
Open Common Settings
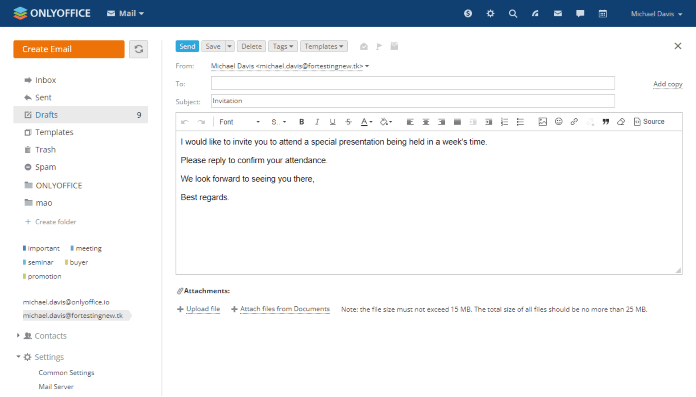pos(66,373)
